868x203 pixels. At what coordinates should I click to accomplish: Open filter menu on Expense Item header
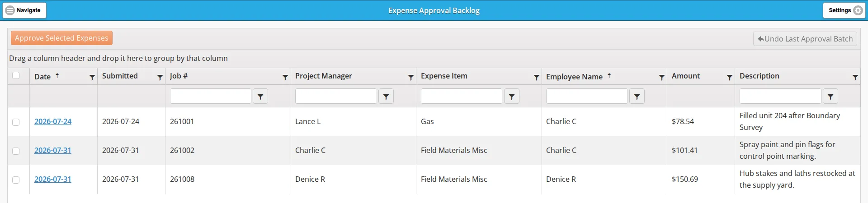click(x=537, y=77)
